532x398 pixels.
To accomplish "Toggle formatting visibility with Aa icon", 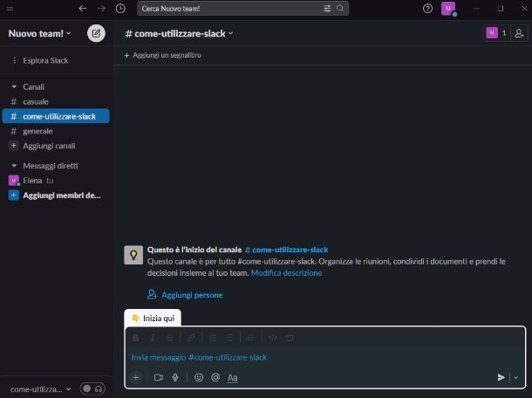I will pos(232,378).
